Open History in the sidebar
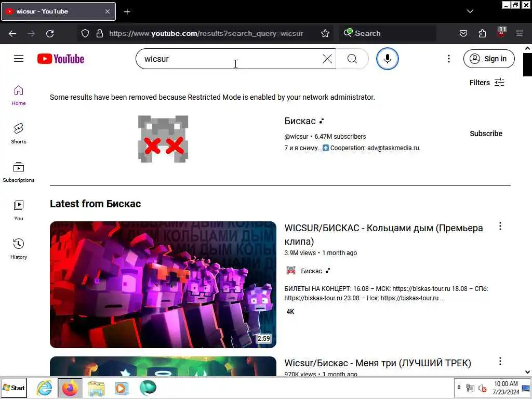 [x=19, y=249]
